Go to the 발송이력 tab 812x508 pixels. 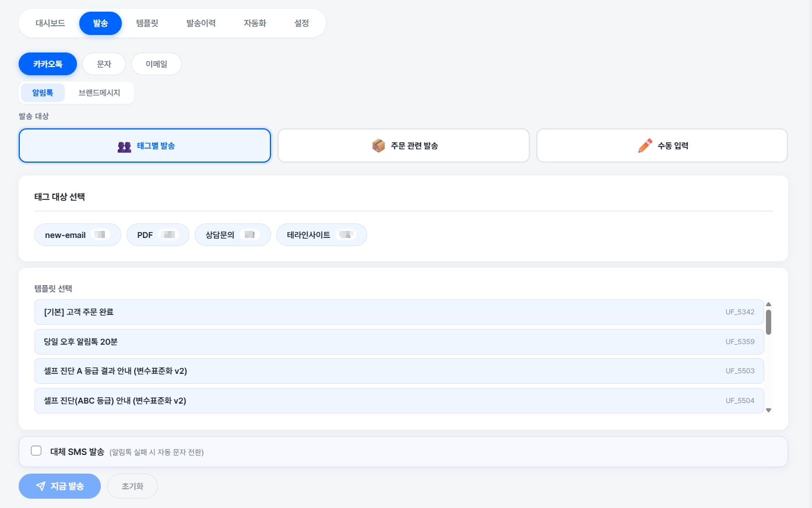201,23
